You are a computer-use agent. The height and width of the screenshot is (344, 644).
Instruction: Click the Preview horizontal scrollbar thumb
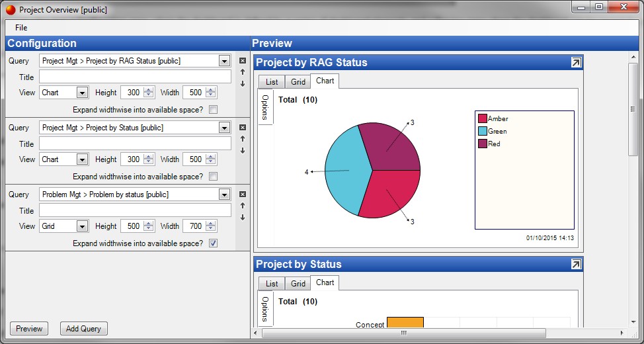(x=404, y=333)
